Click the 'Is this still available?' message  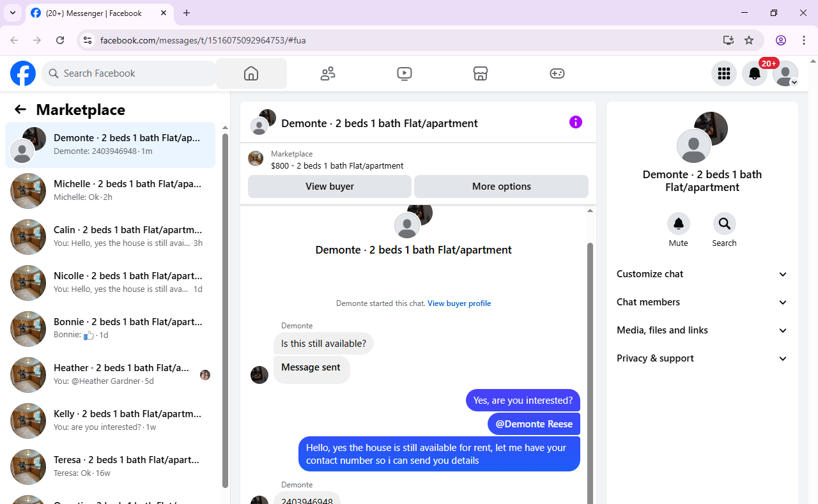[323, 344]
